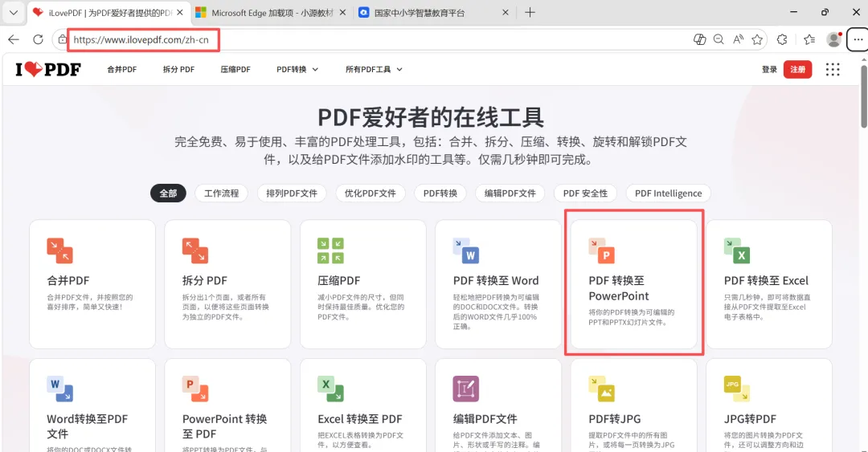Close the iLovePDF browser tab
The height and width of the screenshot is (452, 868).
click(180, 12)
